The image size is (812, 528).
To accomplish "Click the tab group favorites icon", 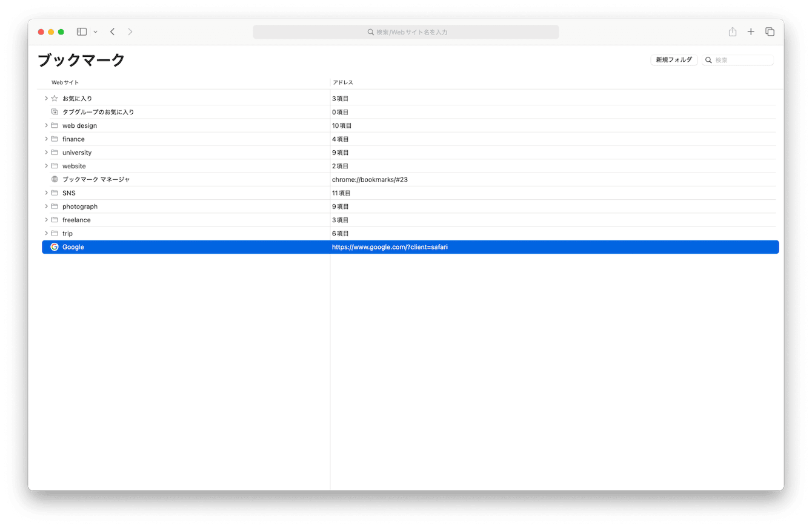I will [x=55, y=112].
